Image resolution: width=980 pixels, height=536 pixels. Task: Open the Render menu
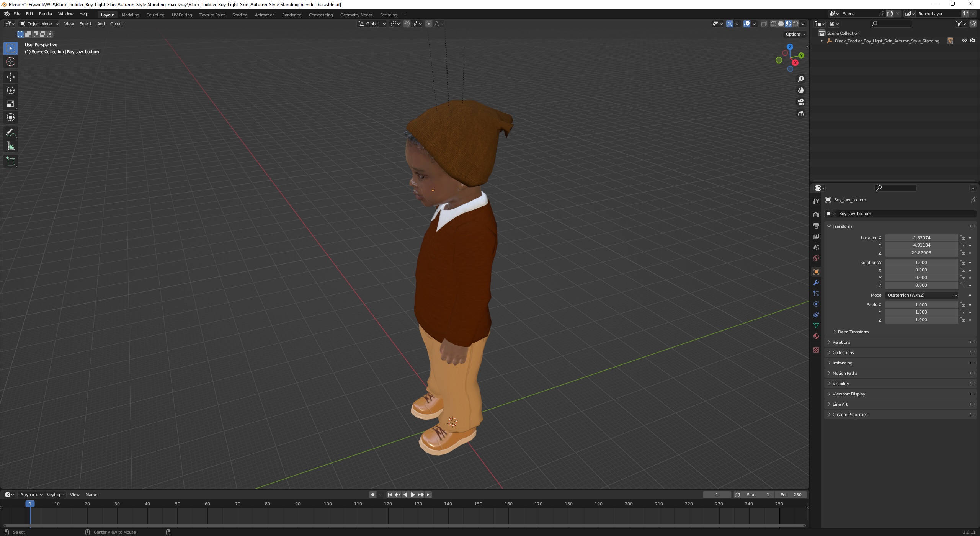click(46, 14)
